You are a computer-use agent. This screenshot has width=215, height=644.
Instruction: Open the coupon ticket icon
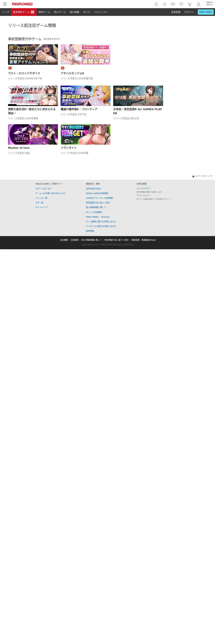point(173,4)
